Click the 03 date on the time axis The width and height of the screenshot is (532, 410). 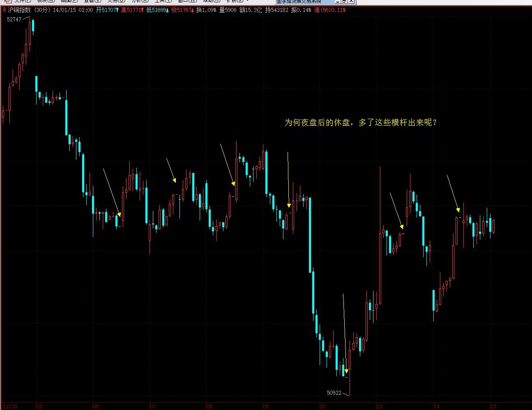(39, 406)
